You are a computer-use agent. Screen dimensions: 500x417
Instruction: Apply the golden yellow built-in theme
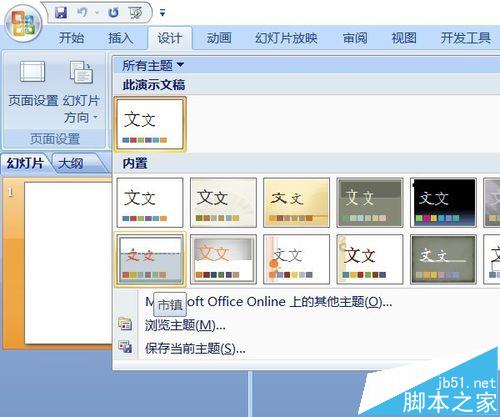pos(296,202)
